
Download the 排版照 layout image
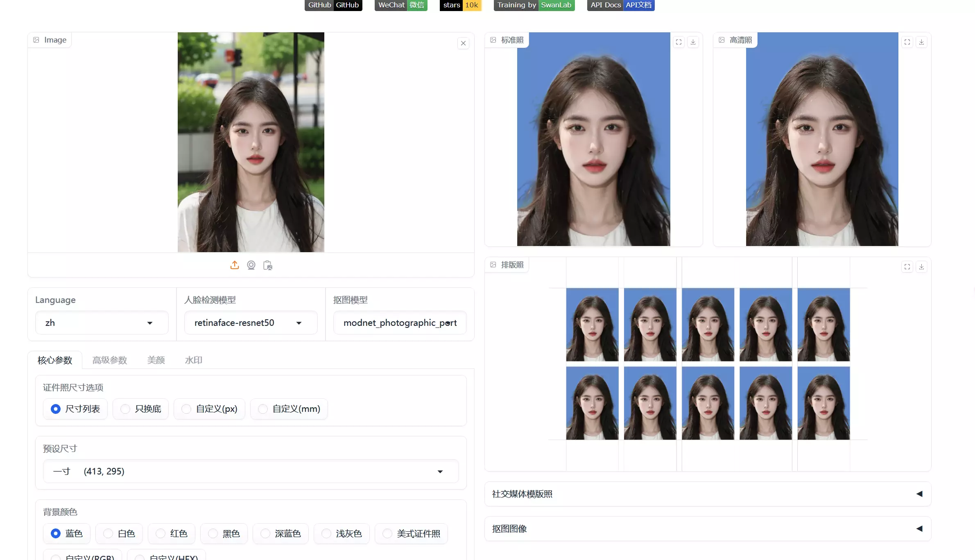point(921,266)
